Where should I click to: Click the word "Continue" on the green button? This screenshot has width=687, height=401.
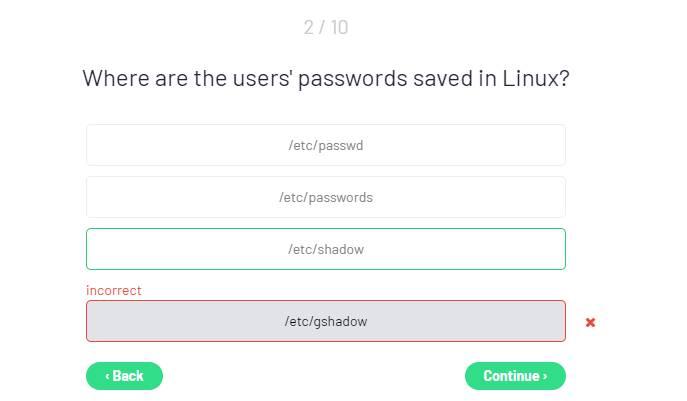tap(511, 376)
